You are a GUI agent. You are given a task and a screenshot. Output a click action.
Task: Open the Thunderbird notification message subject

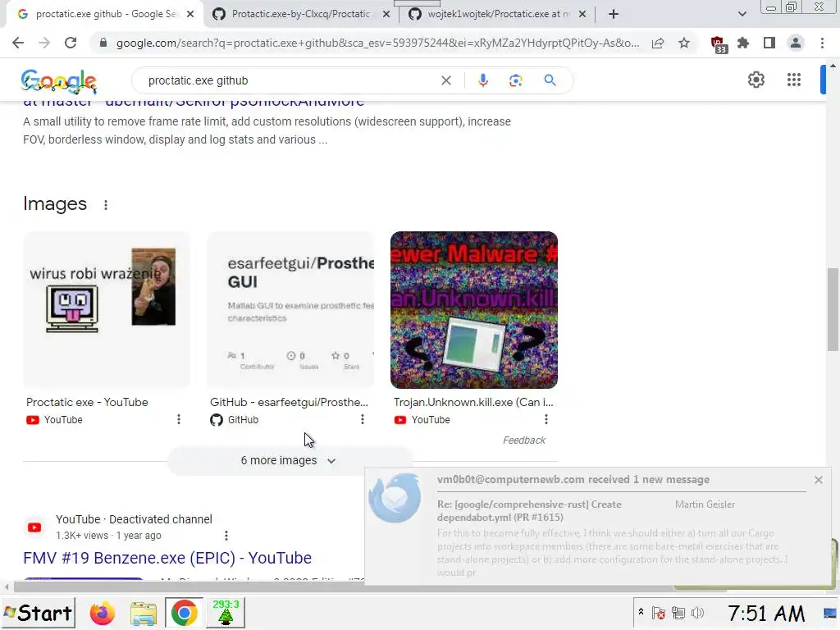pos(529,511)
